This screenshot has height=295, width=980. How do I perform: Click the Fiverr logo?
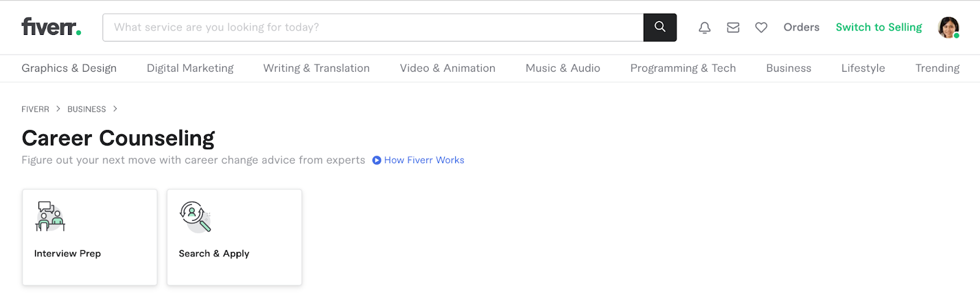51,27
